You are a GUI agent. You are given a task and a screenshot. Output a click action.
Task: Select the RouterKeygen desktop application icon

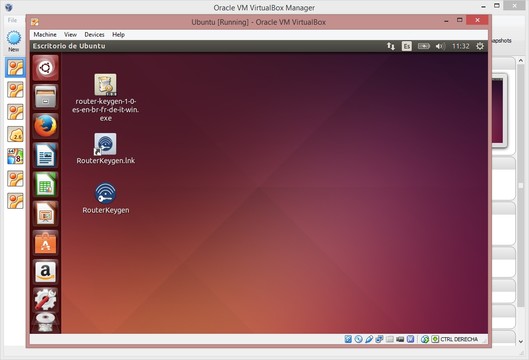(106, 199)
